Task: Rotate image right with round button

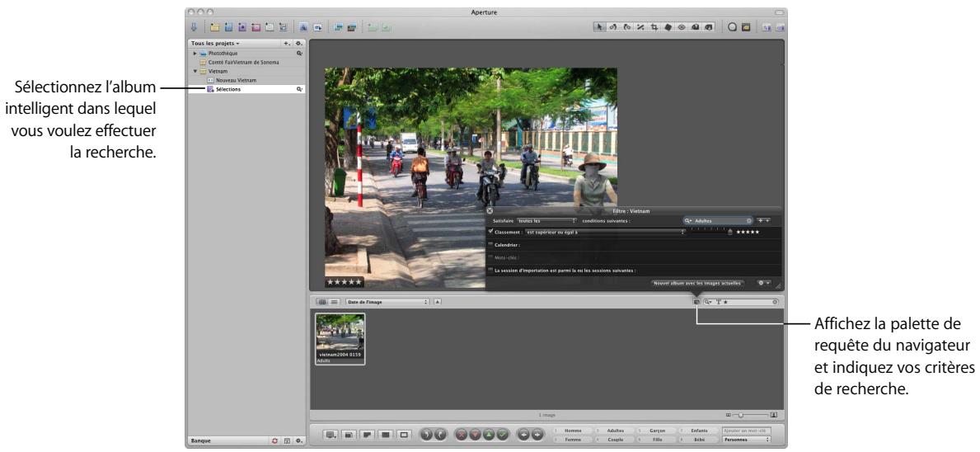Action: pos(440,434)
